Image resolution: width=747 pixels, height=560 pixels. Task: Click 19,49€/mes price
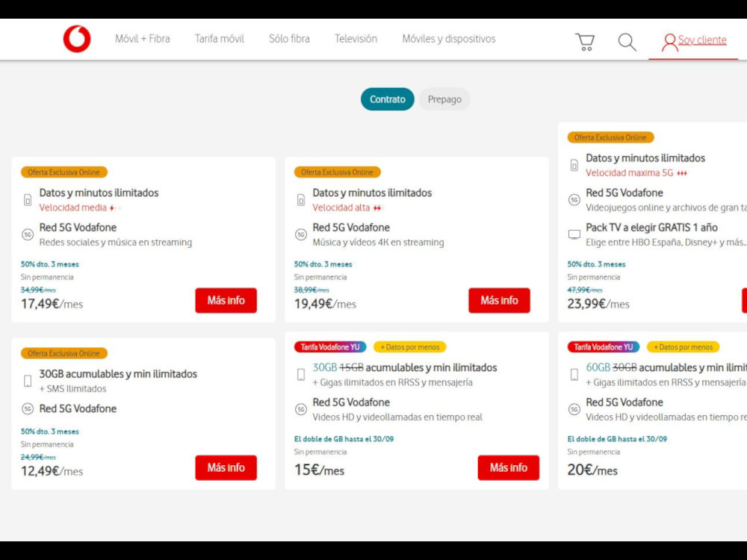point(325,304)
